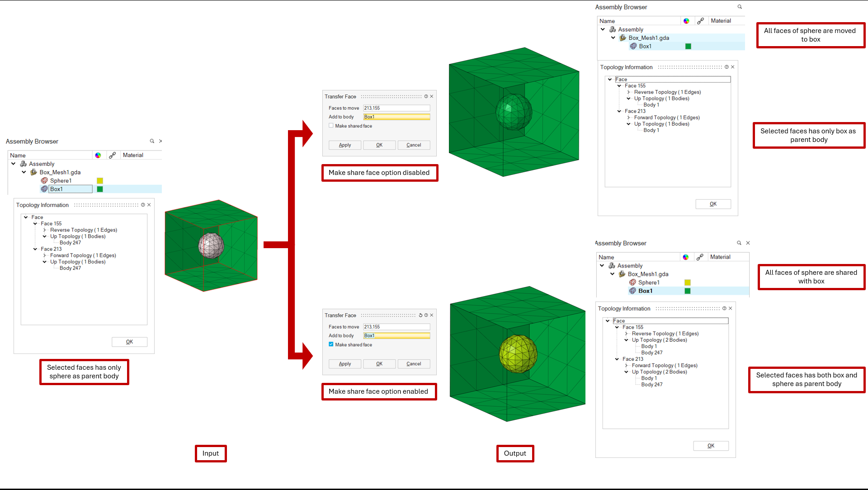Select Box1 in the top-right Assembly Browser
This screenshot has width=868, height=490.
645,46
